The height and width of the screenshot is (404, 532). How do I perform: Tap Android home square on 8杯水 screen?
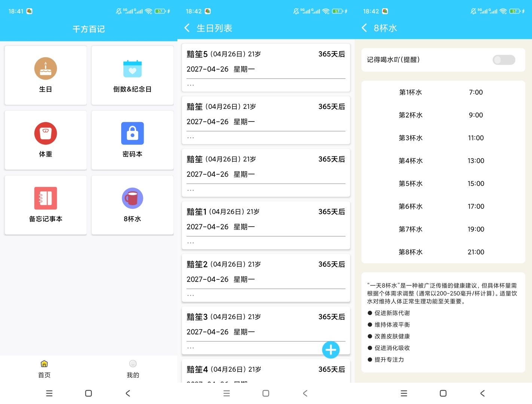coord(443,393)
